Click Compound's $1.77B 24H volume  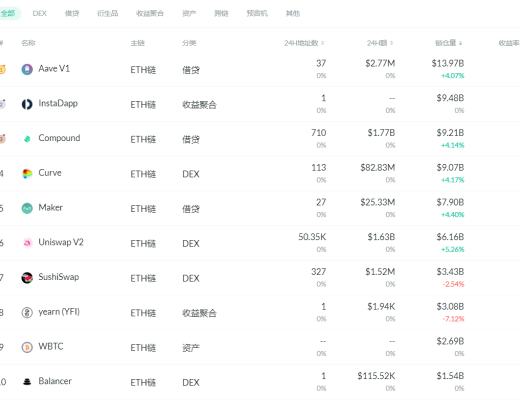pyautogui.click(x=381, y=133)
